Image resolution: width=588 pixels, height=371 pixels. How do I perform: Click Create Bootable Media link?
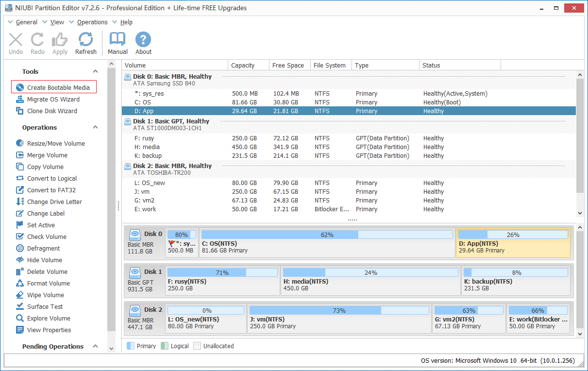point(58,87)
